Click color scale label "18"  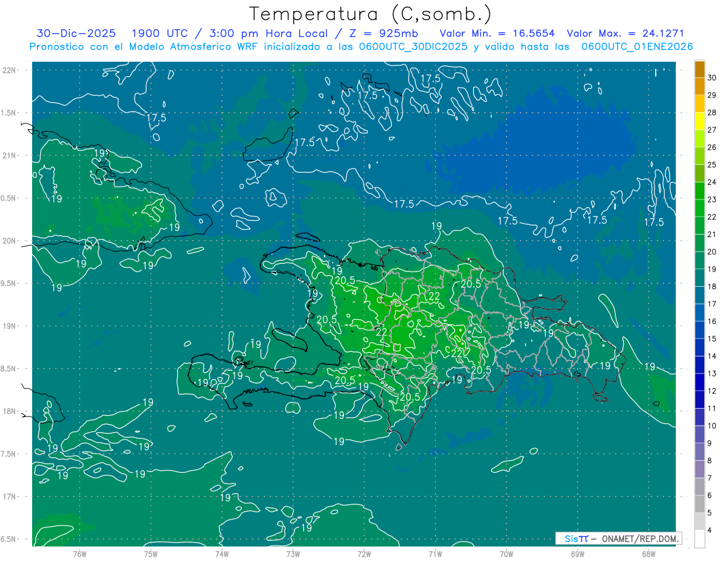pos(712,287)
